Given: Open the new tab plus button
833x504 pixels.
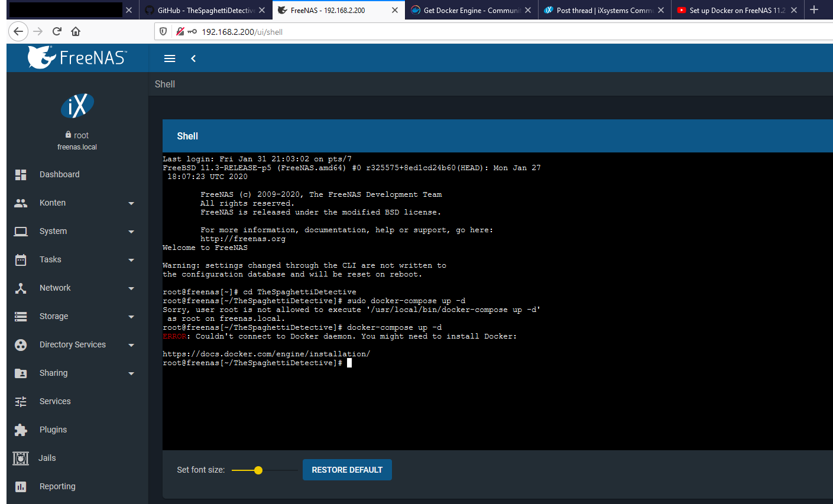Looking at the screenshot, I should tap(814, 9).
